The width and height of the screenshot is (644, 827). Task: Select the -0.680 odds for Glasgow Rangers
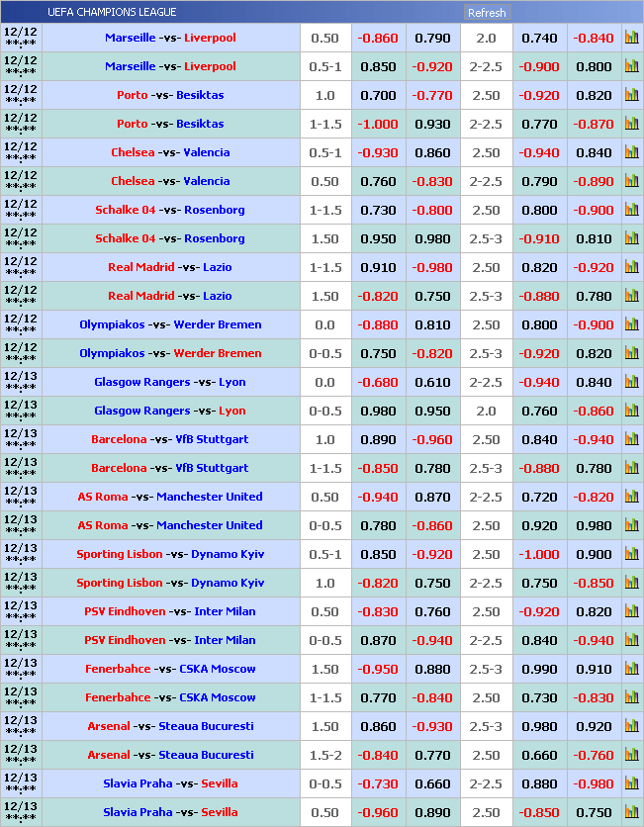pos(377,383)
